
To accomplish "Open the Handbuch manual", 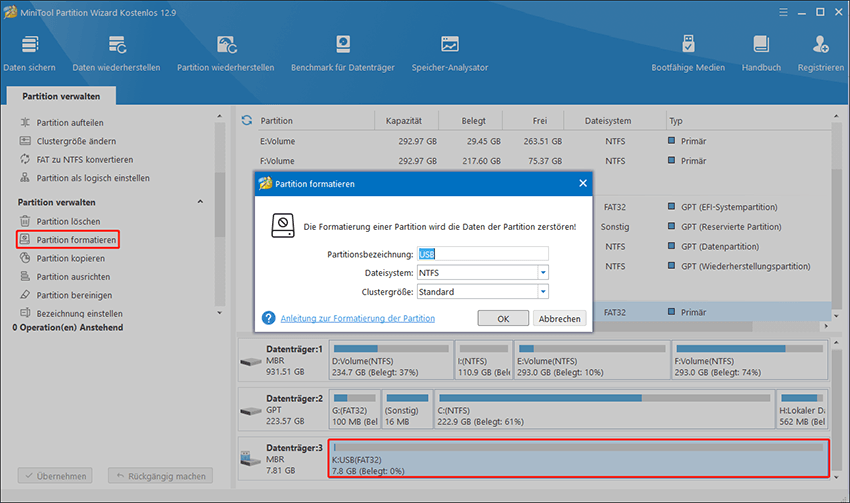I will pos(761,53).
